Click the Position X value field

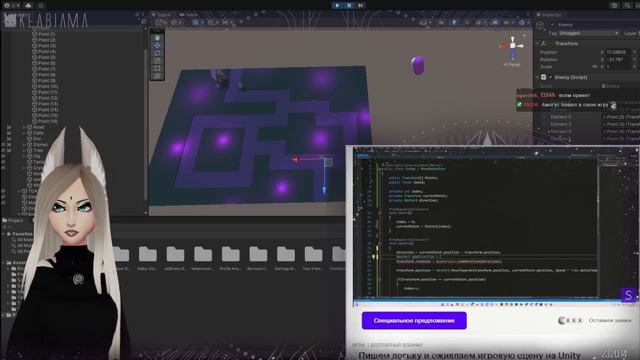click(617, 52)
